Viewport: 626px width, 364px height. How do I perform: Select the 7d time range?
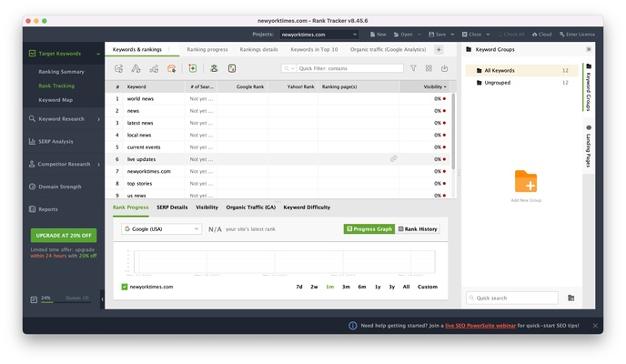point(299,287)
